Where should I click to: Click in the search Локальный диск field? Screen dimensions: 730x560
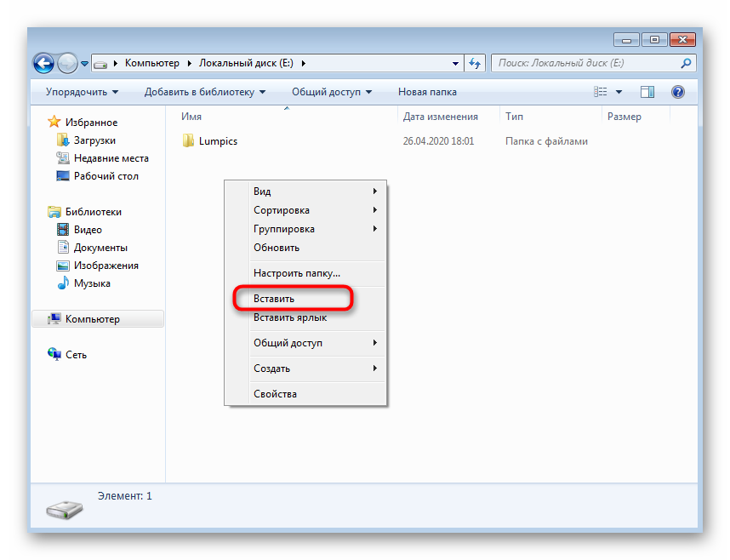tap(585, 63)
